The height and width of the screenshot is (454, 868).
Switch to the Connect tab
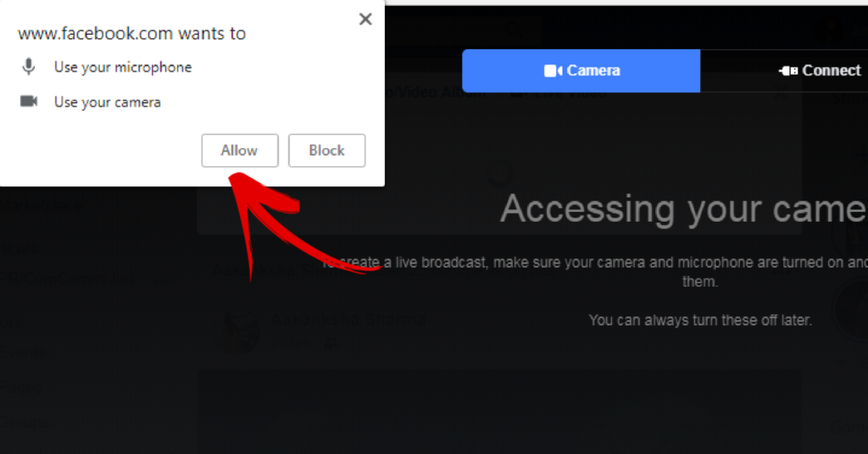click(820, 71)
